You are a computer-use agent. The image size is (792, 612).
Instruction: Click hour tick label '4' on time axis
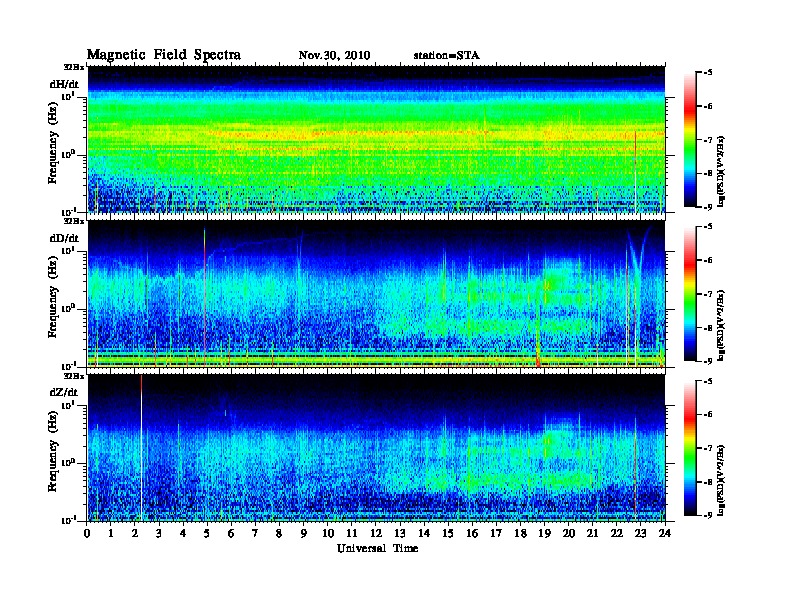183,533
